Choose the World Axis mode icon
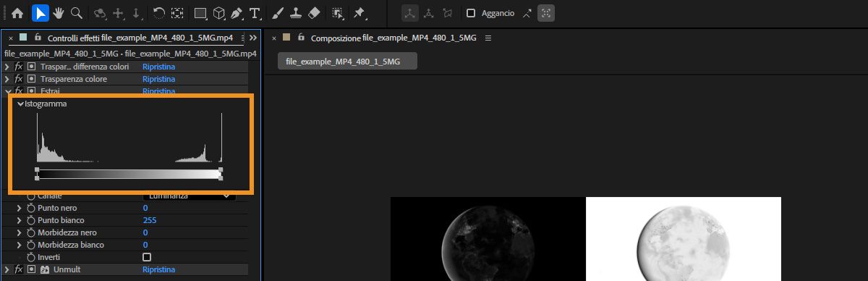 pyautogui.click(x=429, y=13)
